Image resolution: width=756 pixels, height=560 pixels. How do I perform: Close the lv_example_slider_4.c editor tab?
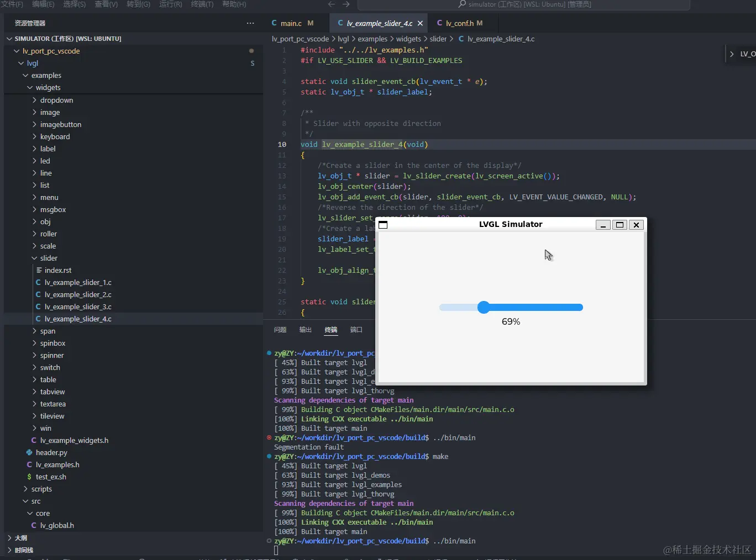[x=420, y=23]
